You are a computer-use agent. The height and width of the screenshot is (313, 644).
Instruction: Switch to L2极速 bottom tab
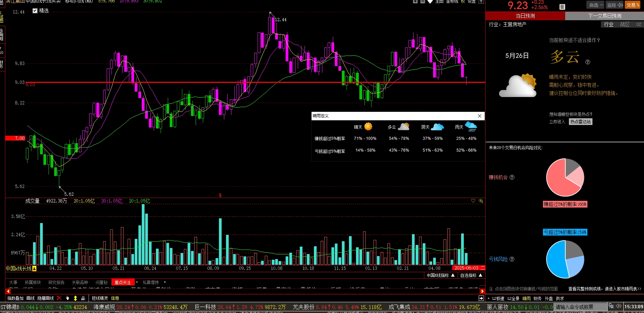click(x=498, y=299)
